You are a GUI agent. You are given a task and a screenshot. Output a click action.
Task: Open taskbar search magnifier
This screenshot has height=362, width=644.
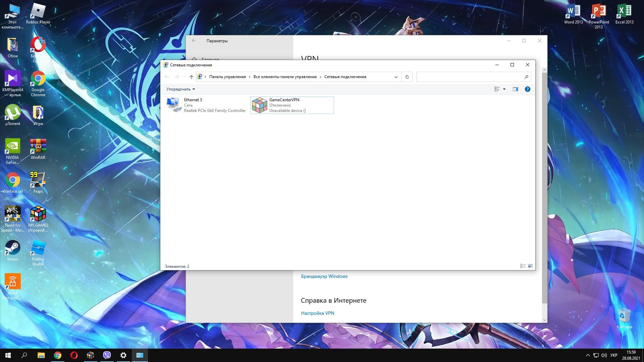pos(24,355)
